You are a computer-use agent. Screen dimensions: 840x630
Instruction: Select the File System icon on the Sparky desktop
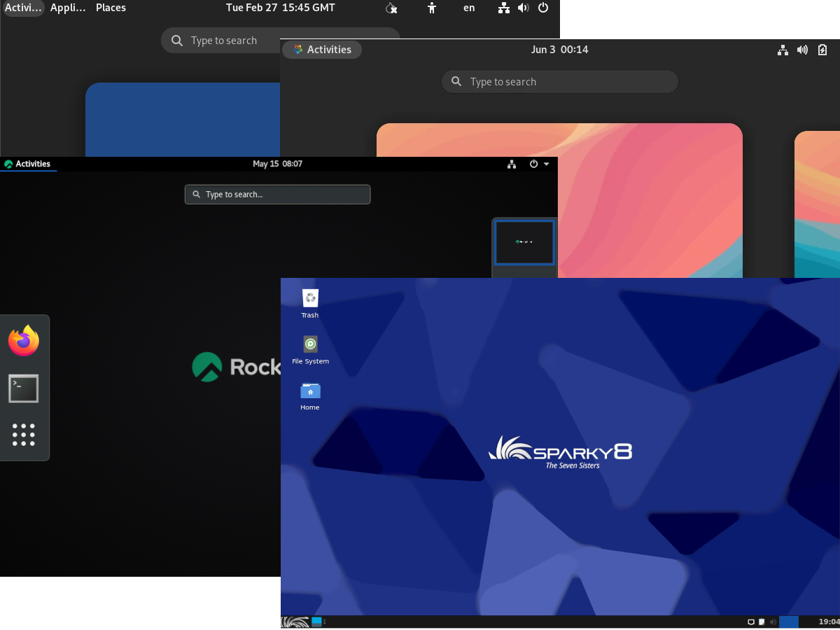(310, 350)
